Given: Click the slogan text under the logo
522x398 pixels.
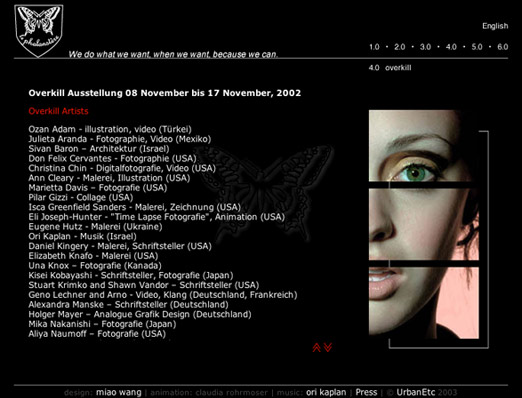Looking at the screenshot, I should coord(173,54).
